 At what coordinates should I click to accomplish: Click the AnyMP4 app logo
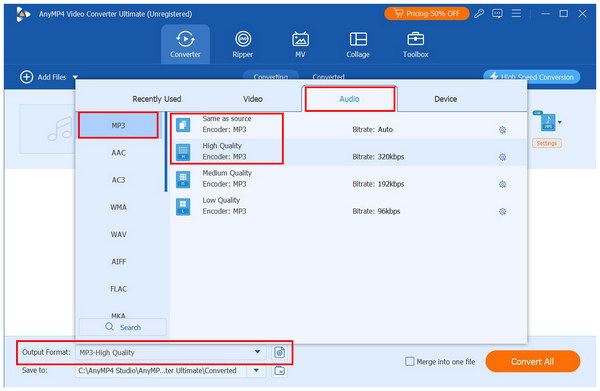click(23, 14)
